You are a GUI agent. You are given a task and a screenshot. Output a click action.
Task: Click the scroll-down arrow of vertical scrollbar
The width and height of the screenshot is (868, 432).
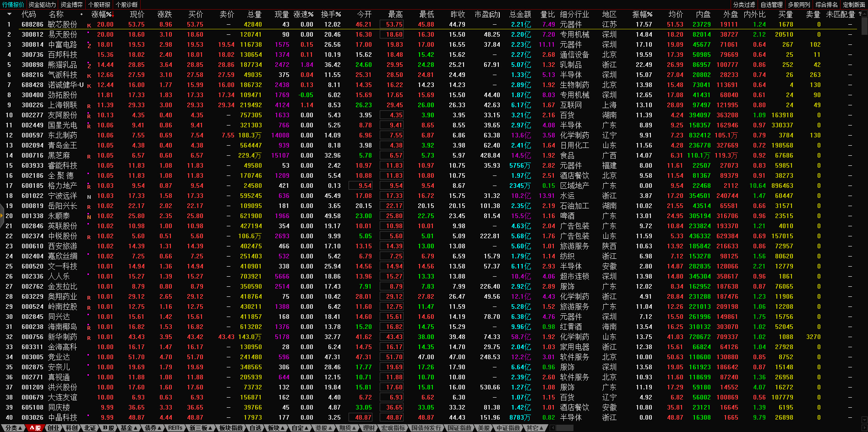click(864, 420)
